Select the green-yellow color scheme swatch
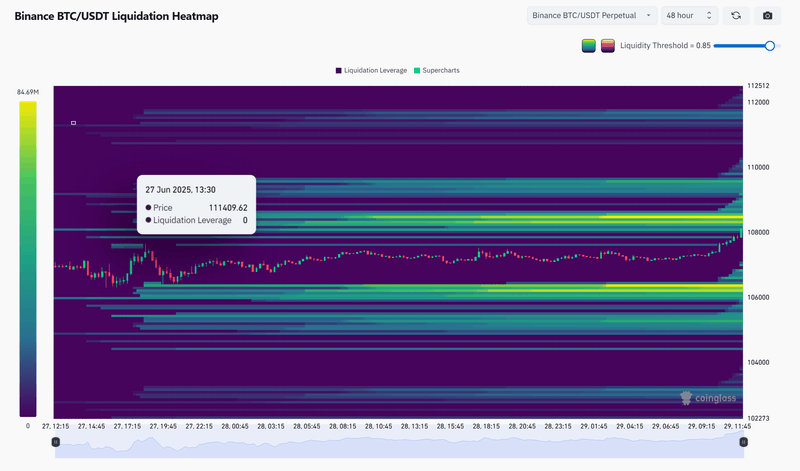The height and width of the screenshot is (471, 800). click(589, 46)
